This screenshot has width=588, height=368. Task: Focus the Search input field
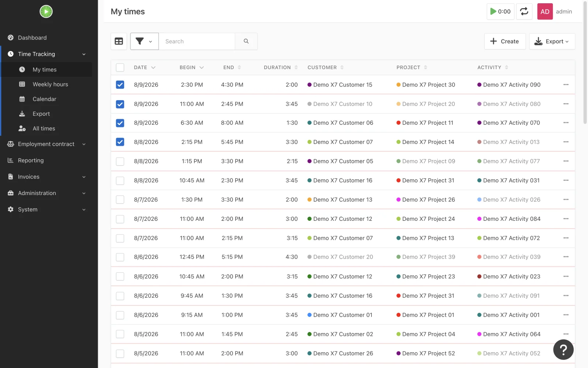(x=197, y=41)
